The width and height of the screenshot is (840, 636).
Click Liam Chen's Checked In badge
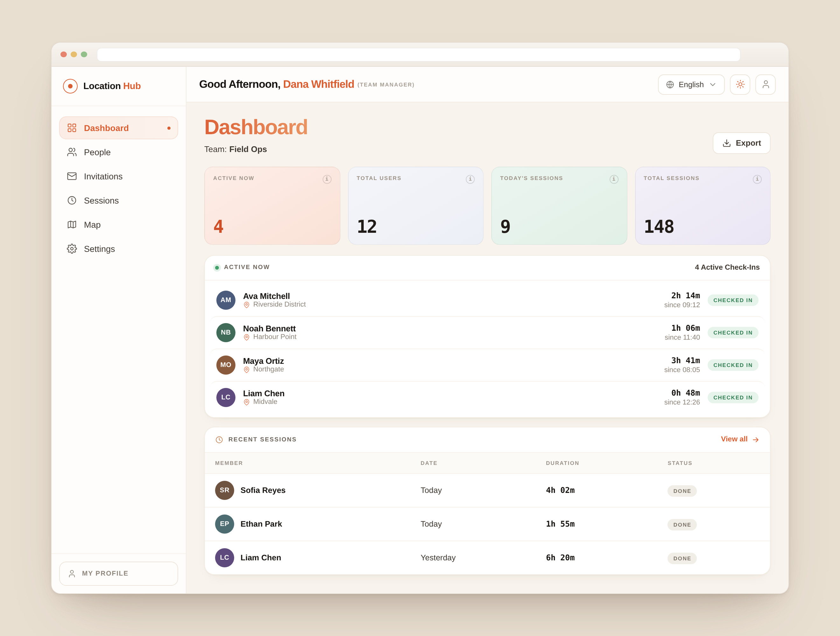point(732,397)
